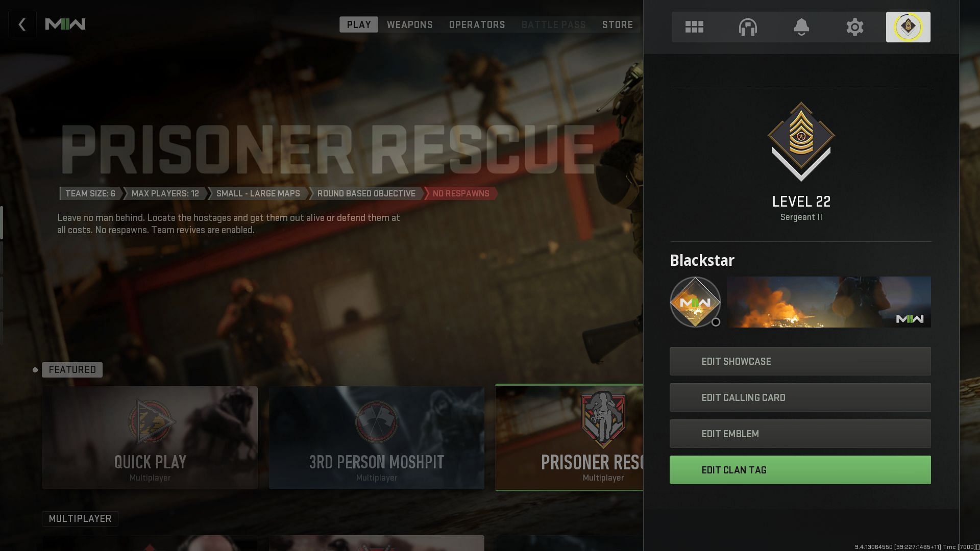Click the MW multiplayer grid/menu icon
This screenshot has height=551, width=980.
coord(695,27)
